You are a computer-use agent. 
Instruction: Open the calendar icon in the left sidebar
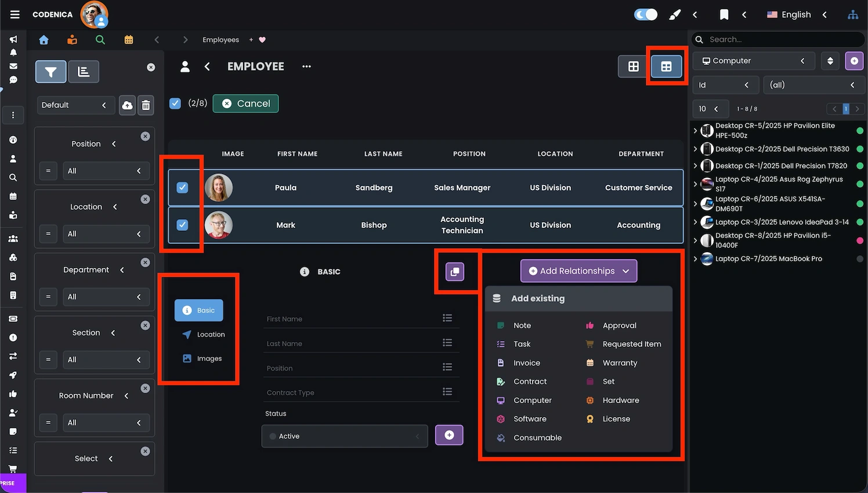13,196
